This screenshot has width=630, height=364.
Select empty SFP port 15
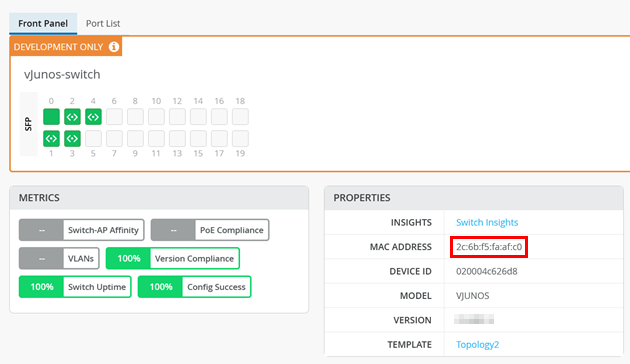pyautogui.click(x=198, y=139)
